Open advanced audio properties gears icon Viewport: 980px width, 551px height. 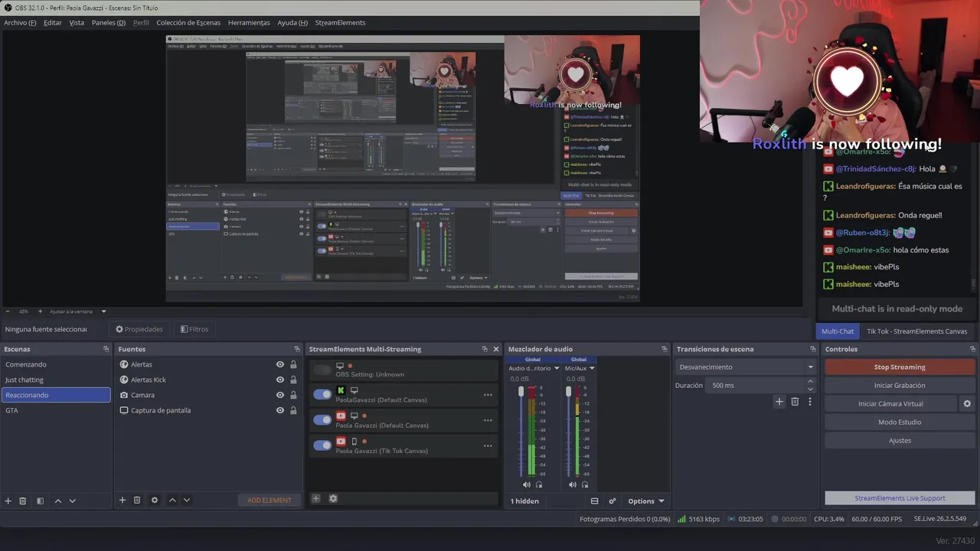[x=612, y=501]
